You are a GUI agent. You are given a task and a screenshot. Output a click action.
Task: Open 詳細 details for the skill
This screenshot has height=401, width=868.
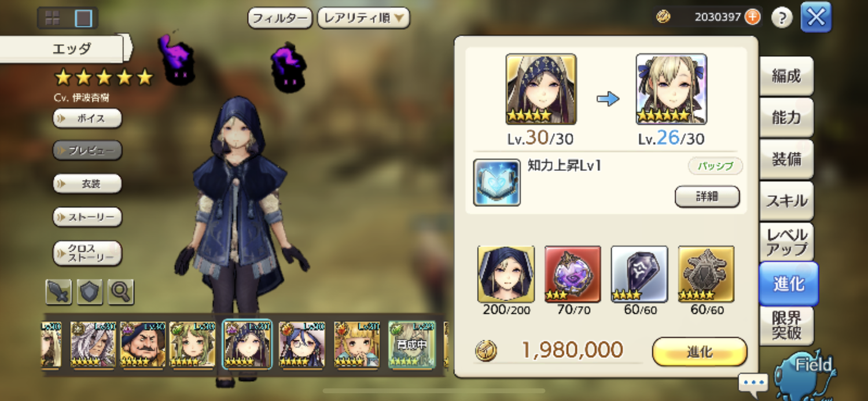(707, 196)
